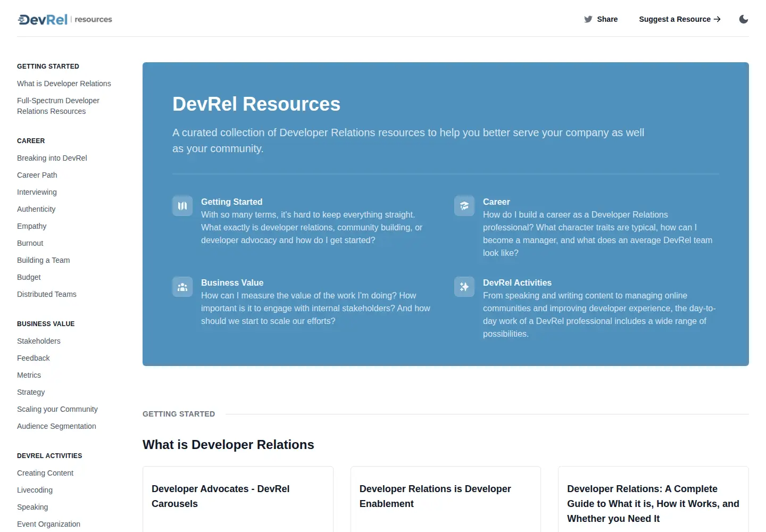Open the Developer Advocates - DevRel Carousels card
This screenshot has width=766, height=532.
tap(238, 499)
